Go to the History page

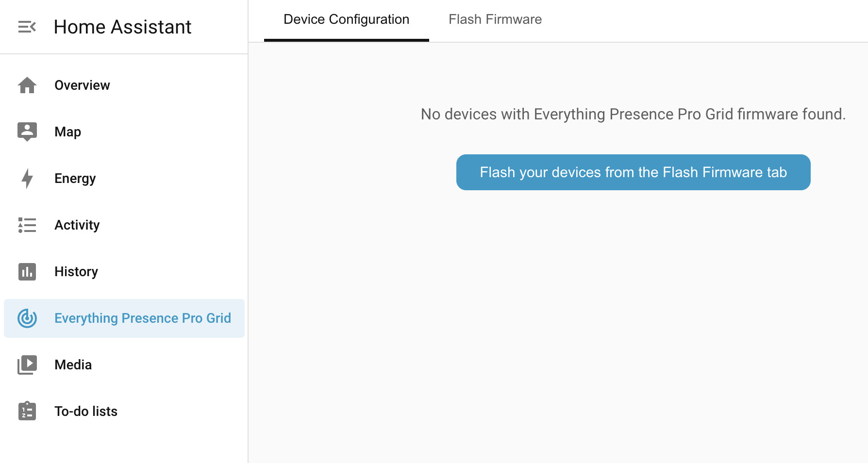coord(76,271)
